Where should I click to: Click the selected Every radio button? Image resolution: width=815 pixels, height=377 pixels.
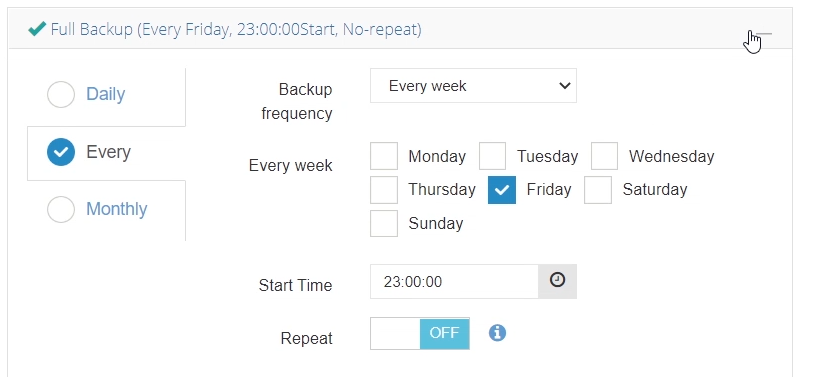(61, 152)
